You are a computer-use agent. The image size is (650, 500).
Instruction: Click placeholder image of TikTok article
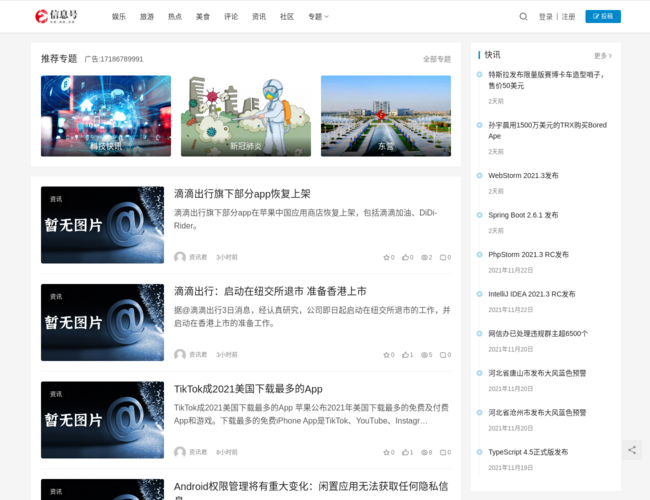(102, 420)
